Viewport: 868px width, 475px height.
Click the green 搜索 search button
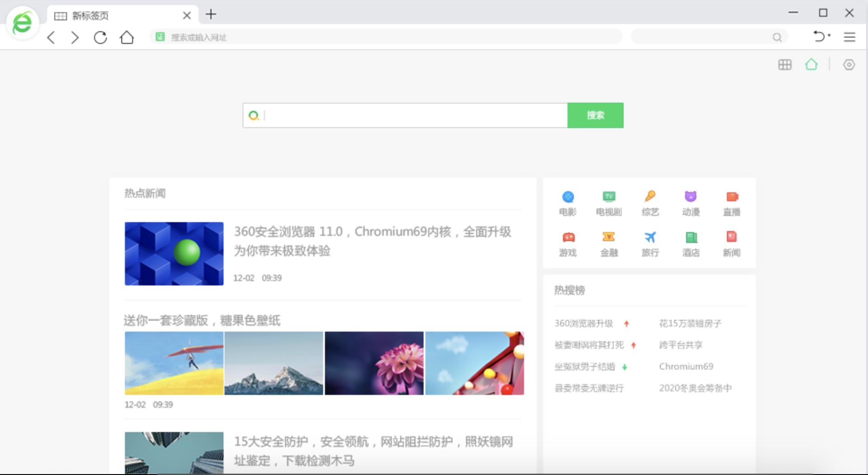pos(595,115)
